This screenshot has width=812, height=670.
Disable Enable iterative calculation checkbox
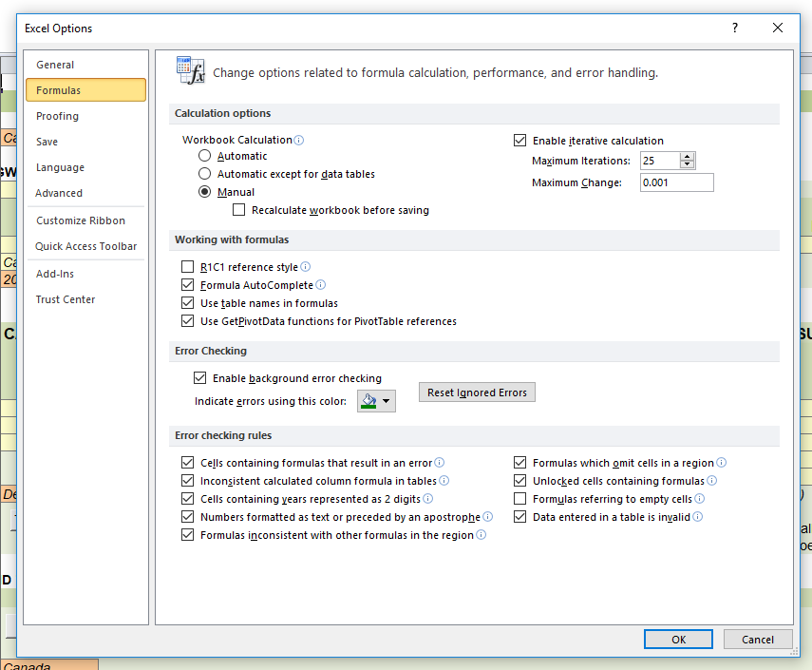point(519,141)
